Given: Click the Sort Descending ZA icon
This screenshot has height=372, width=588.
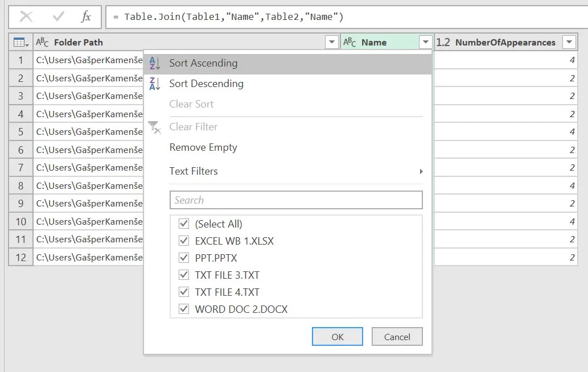Looking at the screenshot, I should (x=154, y=84).
